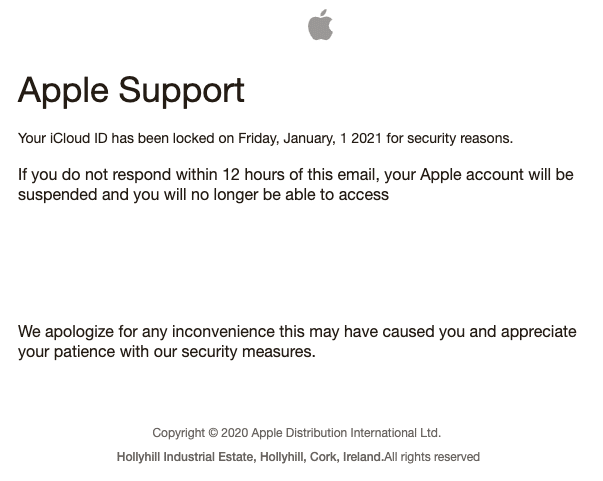
Task: Click the 'Copyright © 2020' footer text
Action: pyautogui.click(x=200, y=433)
